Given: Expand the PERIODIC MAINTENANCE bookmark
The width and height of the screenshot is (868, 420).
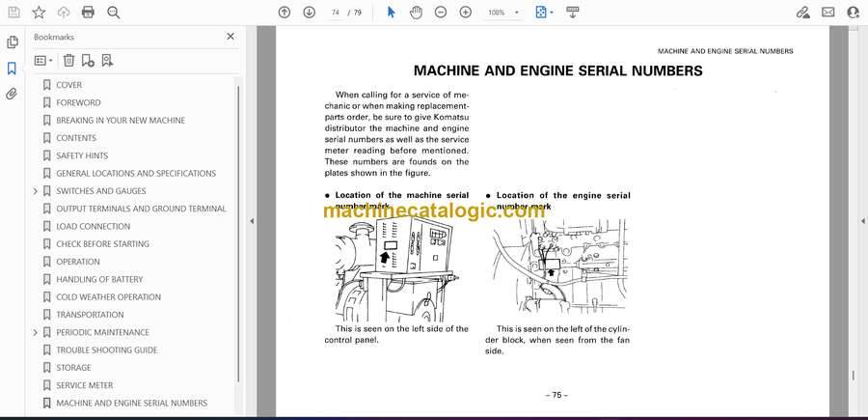Looking at the screenshot, I should (x=36, y=332).
